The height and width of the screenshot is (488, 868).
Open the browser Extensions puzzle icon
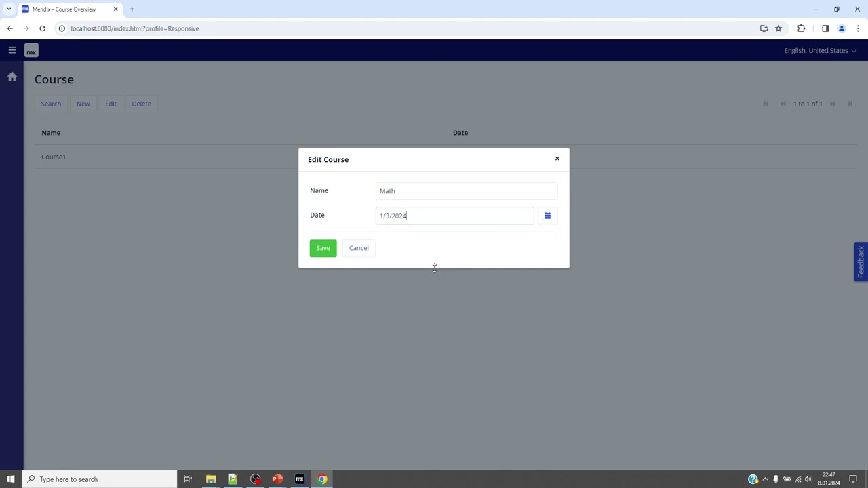coord(802,28)
